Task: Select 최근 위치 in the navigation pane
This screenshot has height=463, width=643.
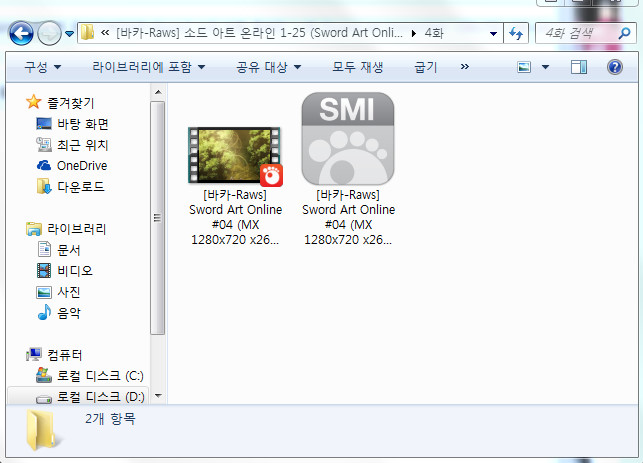Action: pos(83,145)
